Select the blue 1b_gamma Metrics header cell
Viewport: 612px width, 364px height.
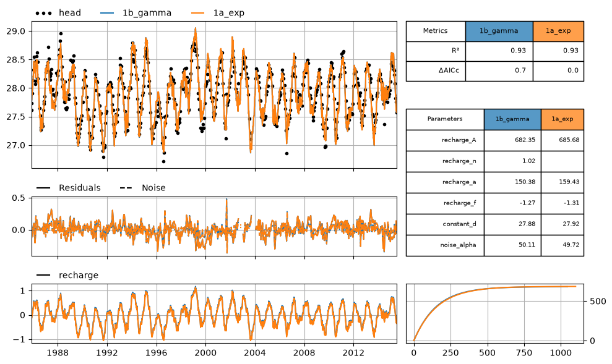tap(499, 31)
